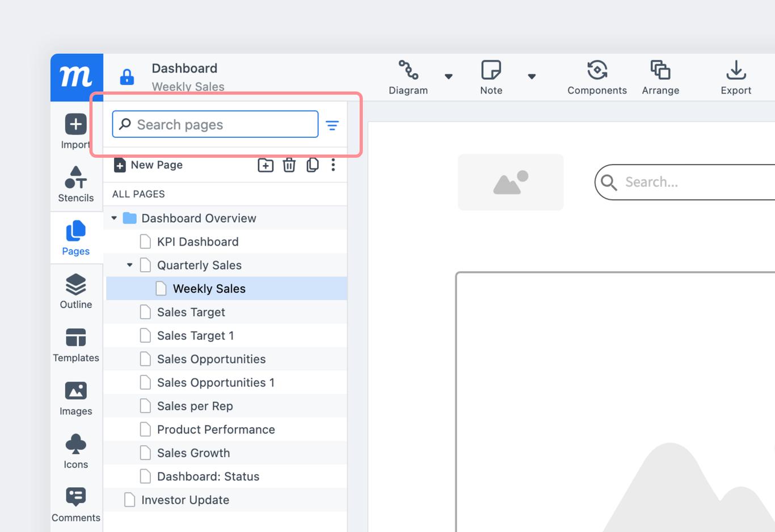Select the Sales Opportunities page
Image resolution: width=775 pixels, height=532 pixels.
click(x=226, y=359)
